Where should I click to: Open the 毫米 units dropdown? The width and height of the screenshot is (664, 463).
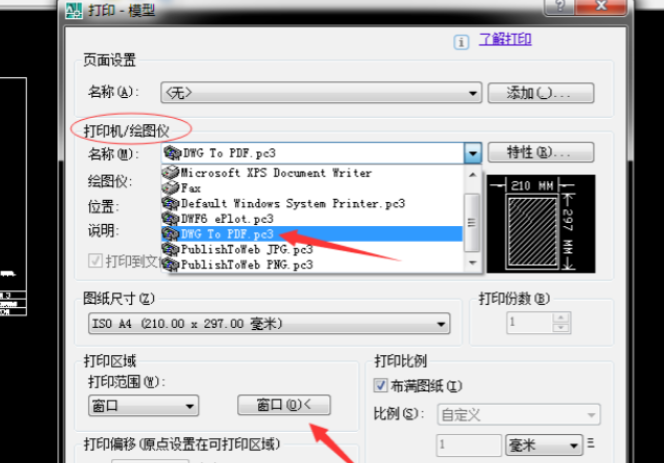(544, 445)
